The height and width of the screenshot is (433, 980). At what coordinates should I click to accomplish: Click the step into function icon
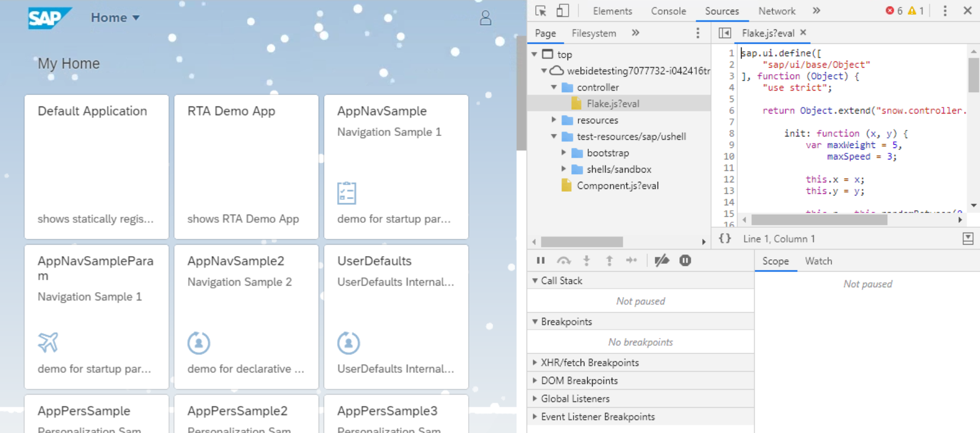[587, 260]
